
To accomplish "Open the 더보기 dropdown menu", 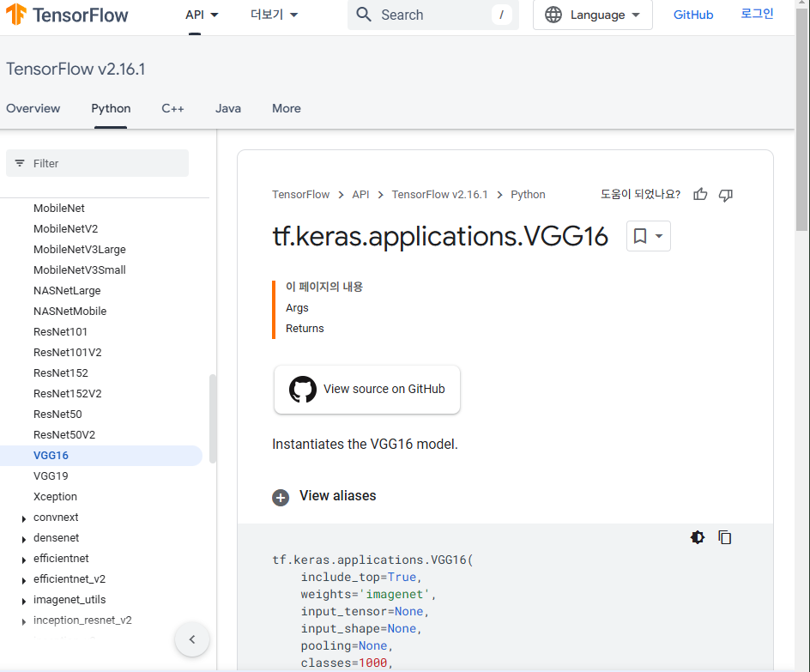I will coord(274,15).
